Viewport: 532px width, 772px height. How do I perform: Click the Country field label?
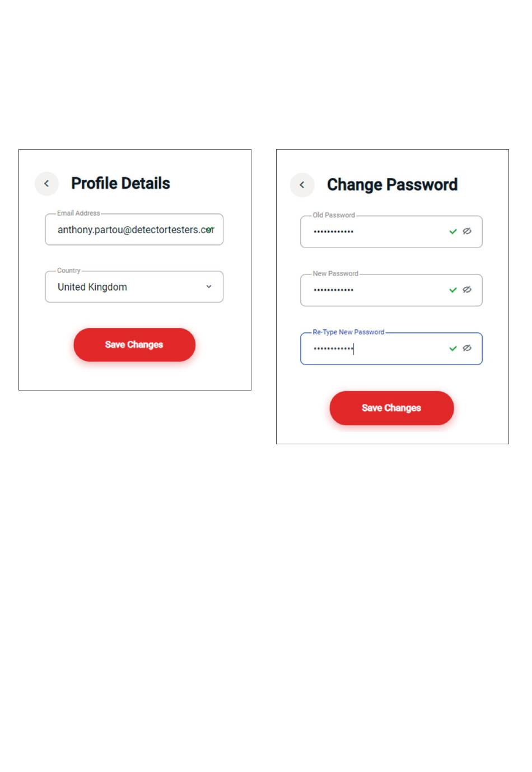[x=69, y=271]
